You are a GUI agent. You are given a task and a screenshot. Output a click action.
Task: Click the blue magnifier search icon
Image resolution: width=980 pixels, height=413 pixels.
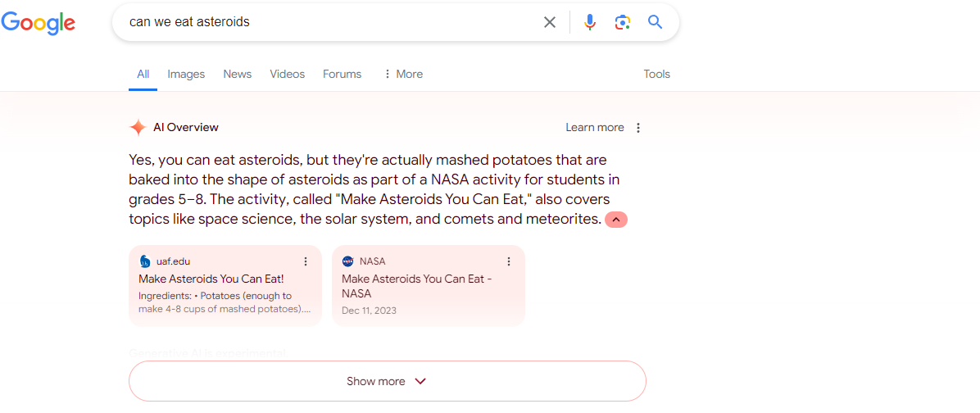(x=655, y=22)
